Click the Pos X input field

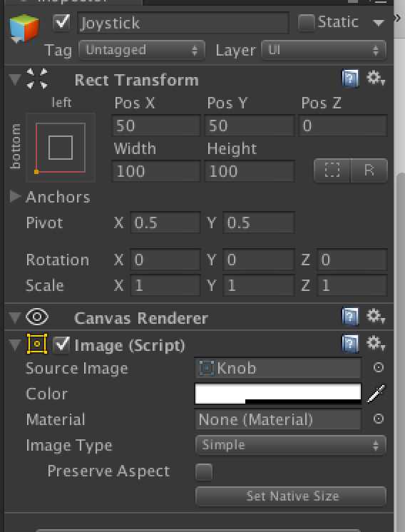(156, 126)
